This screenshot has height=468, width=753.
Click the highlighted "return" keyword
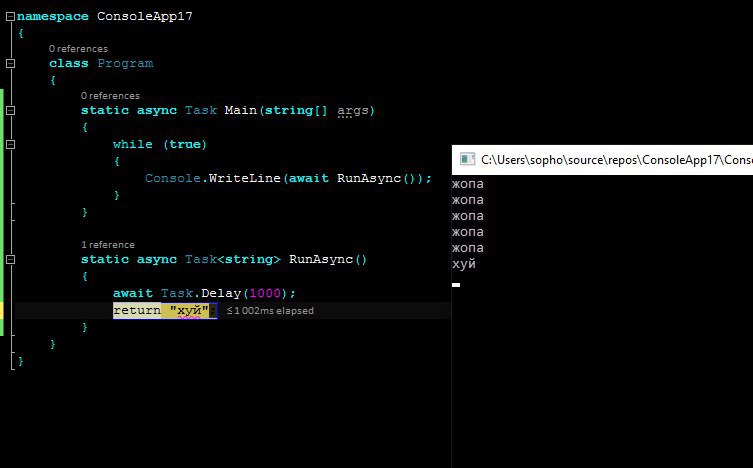(x=137, y=311)
